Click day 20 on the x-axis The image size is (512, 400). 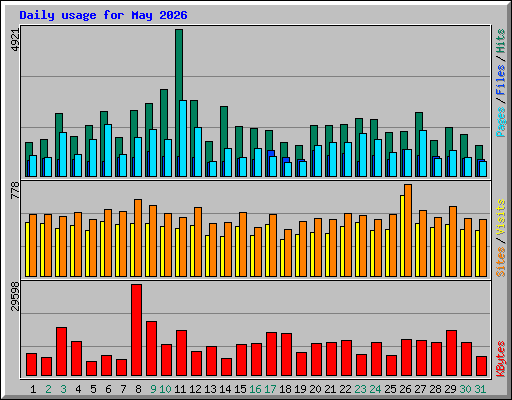tap(315, 389)
